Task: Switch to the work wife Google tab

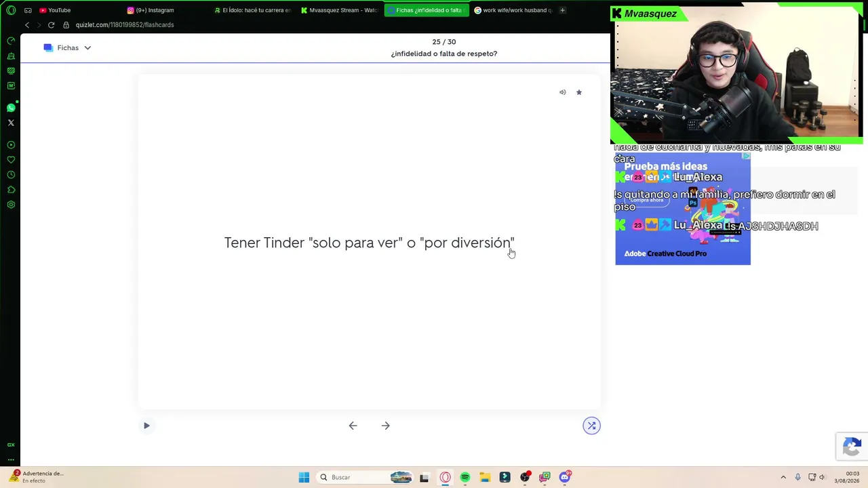Action: click(513, 10)
